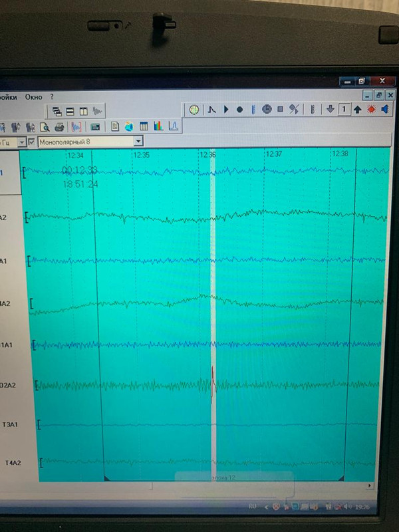Click the cascade windows icon
Viewport: 399px width, 532px height.
pos(57,111)
